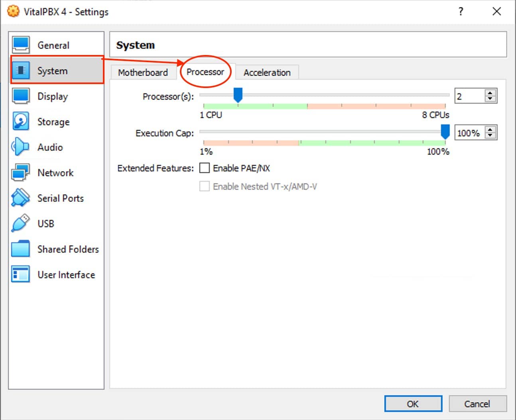Click the VitalPBX 4 title bar icon
516x420 pixels.
point(13,11)
